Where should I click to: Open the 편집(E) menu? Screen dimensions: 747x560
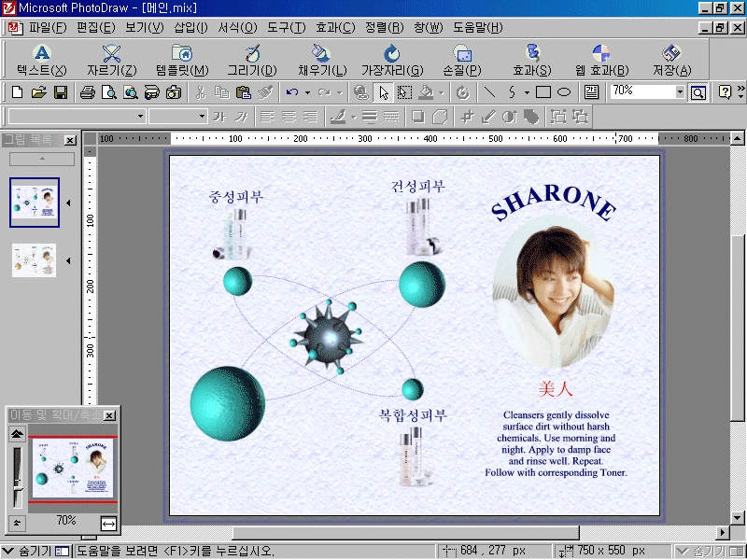point(96,28)
